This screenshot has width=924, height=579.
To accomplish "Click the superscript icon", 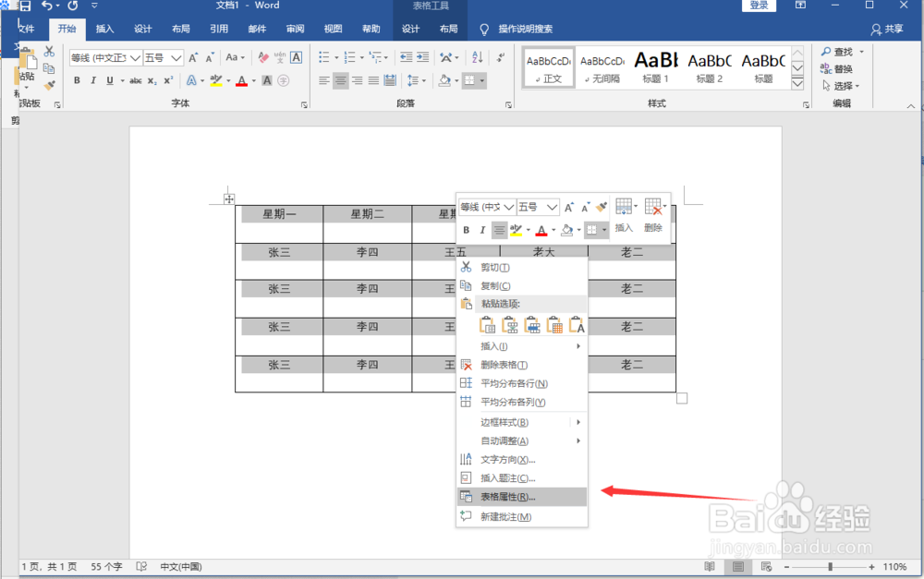I will pyautogui.click(x=168, y=80).
